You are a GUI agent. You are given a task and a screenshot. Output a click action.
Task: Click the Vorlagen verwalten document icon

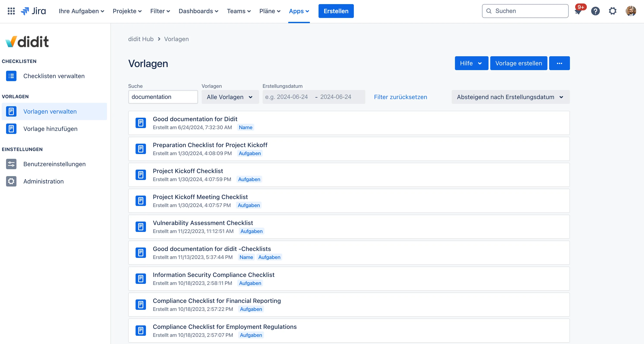click(x=11, y=111)
